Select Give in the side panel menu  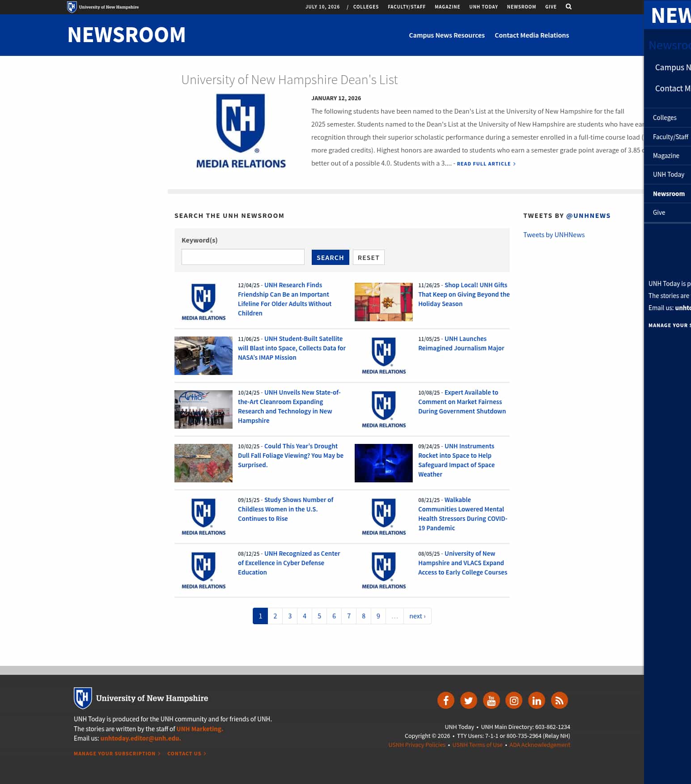pos(667,213)
